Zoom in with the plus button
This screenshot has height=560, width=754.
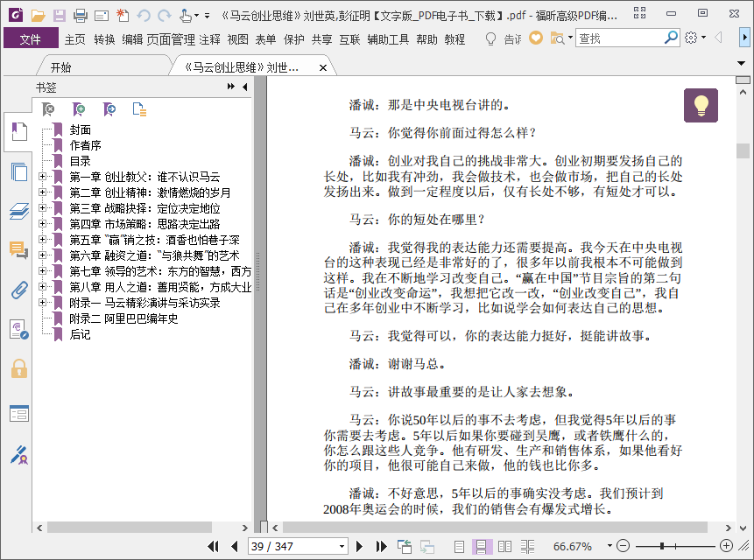(x=726, y=546)
